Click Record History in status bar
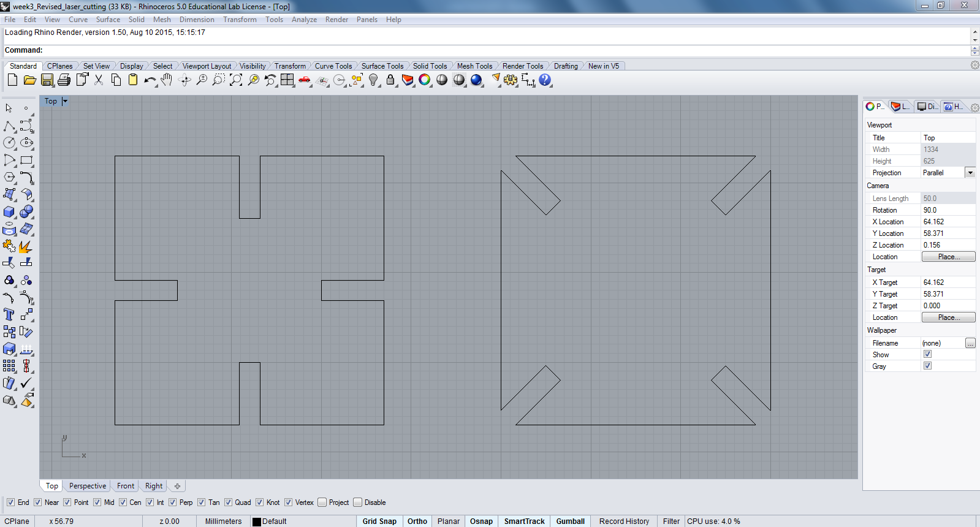Screen dimensions: 980x527 624,521
